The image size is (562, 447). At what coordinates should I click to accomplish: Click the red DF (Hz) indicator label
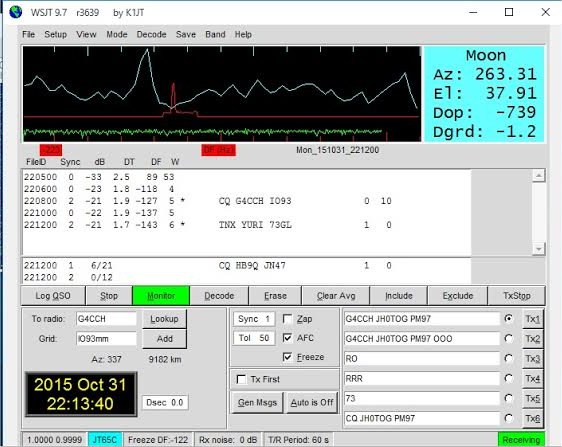[x=219, y=150]
